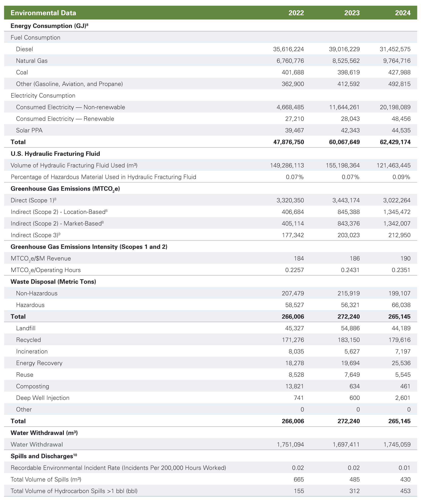Select operating hours intensity value 0.2431

tap(350, 270)
